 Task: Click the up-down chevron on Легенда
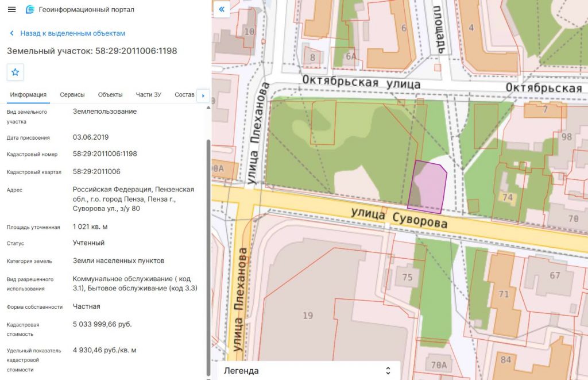coord(388,371)
